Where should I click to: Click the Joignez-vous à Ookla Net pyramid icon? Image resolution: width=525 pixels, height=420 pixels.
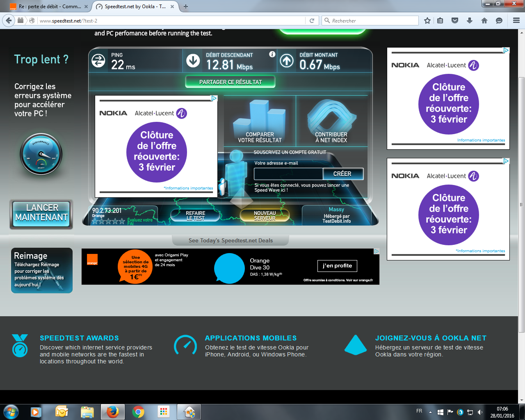point(355,346)
